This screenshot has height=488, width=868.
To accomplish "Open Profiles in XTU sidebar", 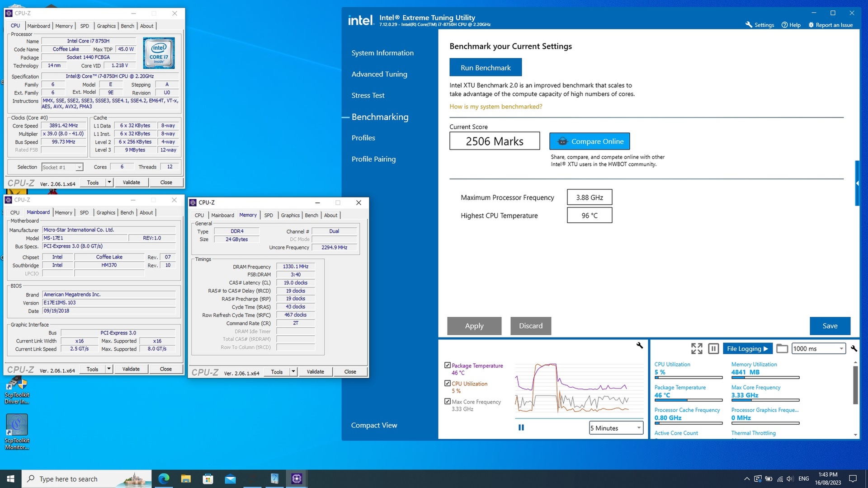I will [x=363, y=138].
